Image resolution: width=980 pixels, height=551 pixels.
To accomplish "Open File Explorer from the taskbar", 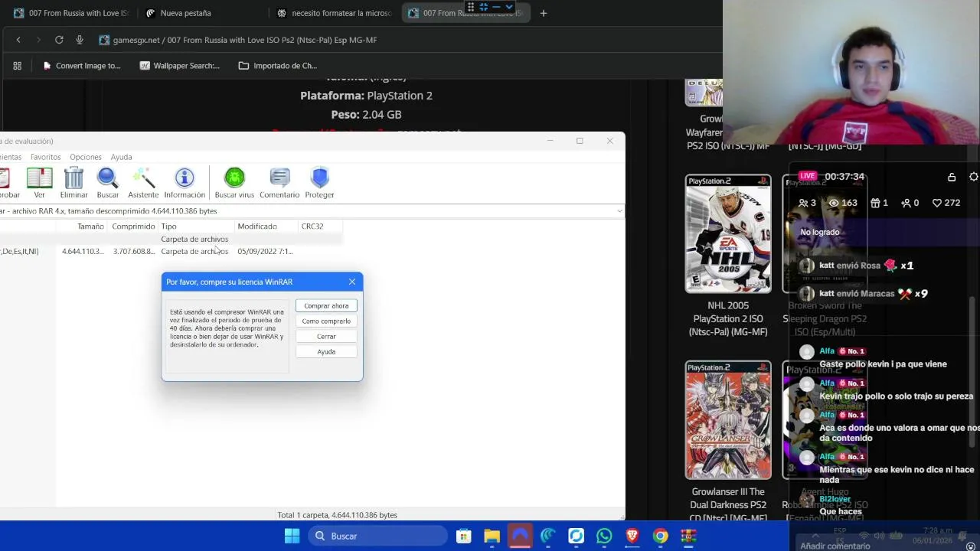I will 492,536.
